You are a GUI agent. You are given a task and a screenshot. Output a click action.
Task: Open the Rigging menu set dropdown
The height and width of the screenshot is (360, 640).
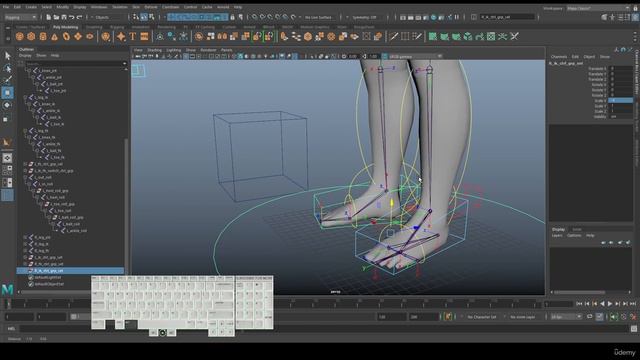pyautogui.click(x=20, y=18)
